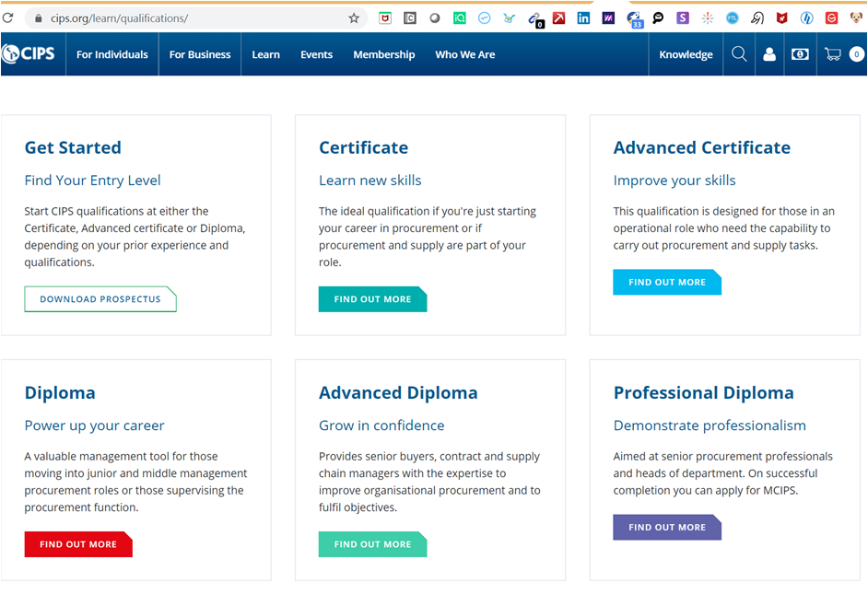
Task: Expand the Membership navigation menu
Action: [x=383, y=54]
